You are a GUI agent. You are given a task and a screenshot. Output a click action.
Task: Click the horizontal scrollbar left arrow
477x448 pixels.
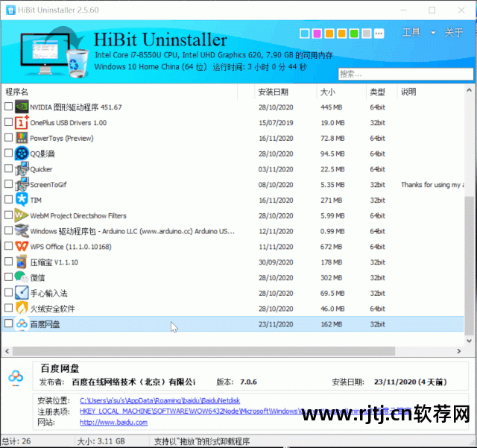[7, 351]
